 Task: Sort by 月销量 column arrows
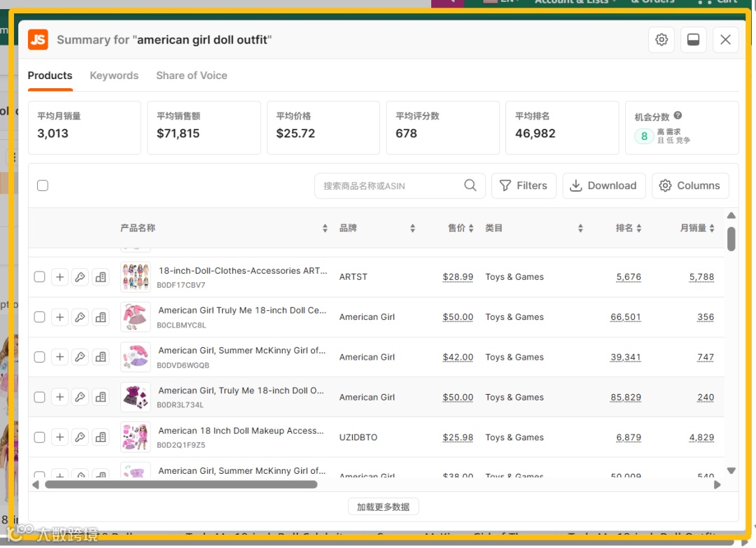[x=712, y=228]
